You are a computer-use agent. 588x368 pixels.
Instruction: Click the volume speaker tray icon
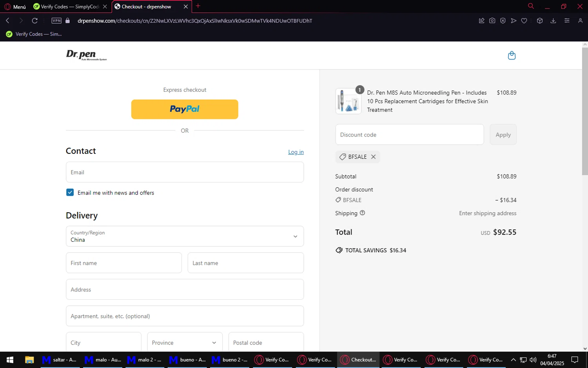click(x=533, y=360)
